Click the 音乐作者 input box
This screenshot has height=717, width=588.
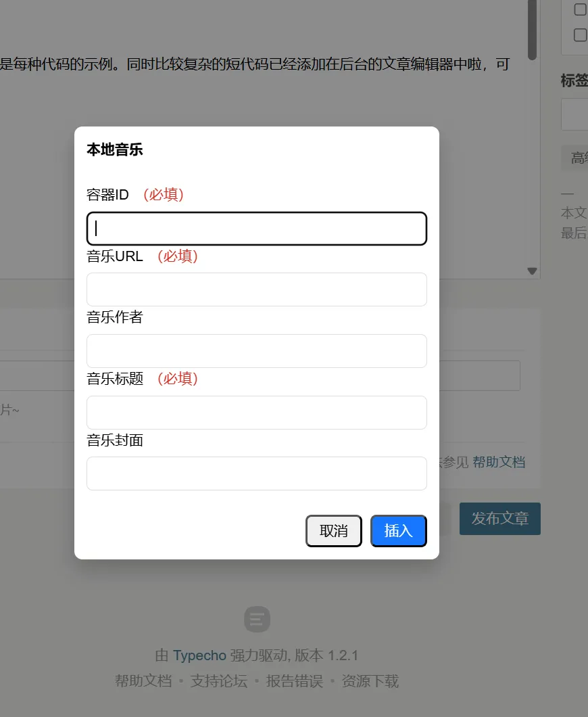256,350
